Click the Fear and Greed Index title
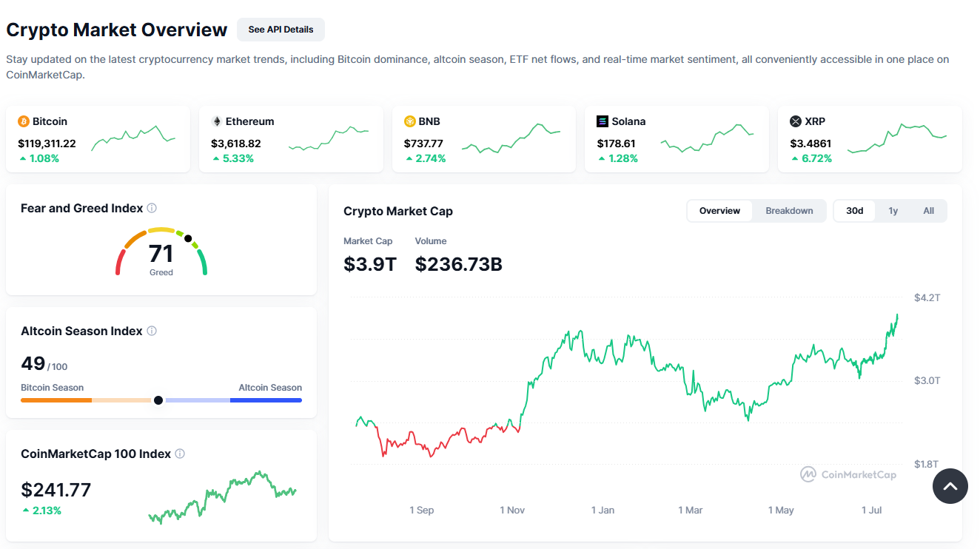 click(82, 209)
